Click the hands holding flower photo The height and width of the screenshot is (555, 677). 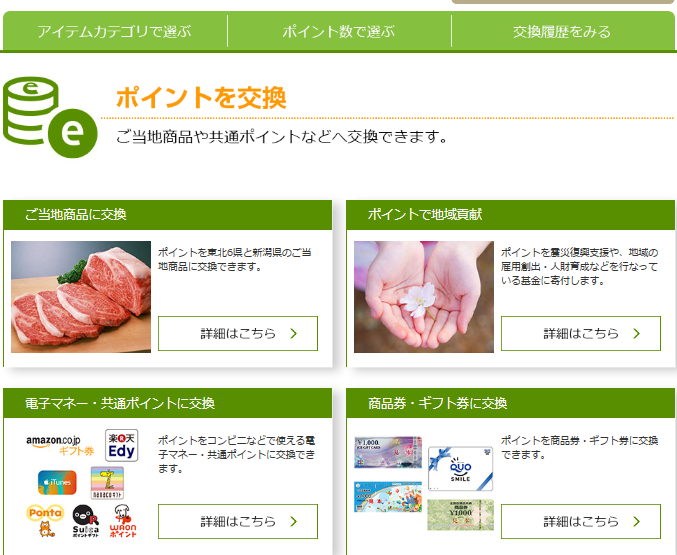point(424,297)
